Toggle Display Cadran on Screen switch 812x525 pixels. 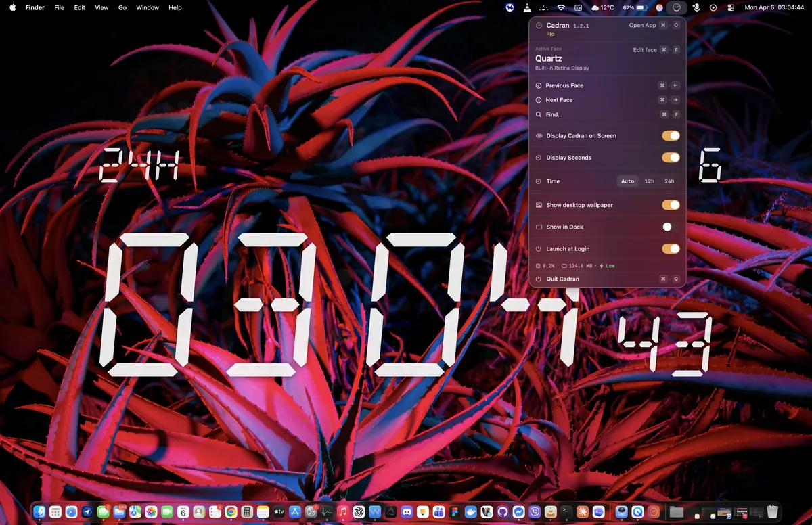coord(671,136)
